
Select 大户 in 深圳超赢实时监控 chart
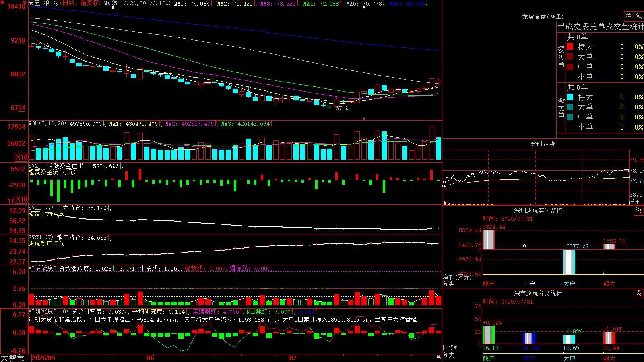569,284
